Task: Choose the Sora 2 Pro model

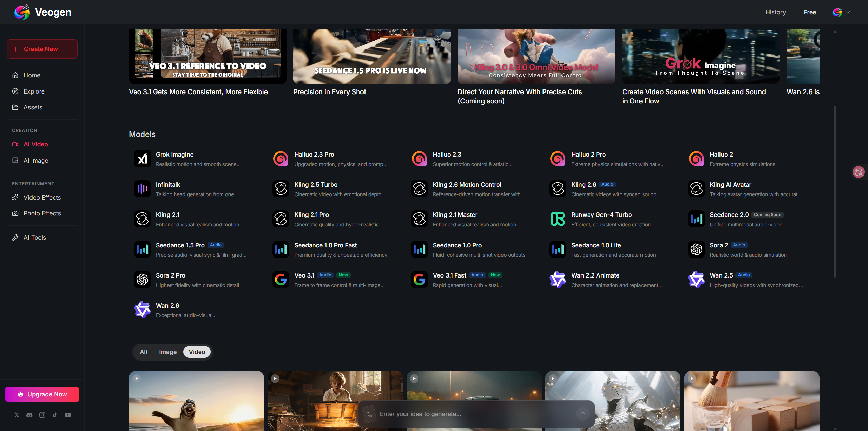Action: pos(171,275)
